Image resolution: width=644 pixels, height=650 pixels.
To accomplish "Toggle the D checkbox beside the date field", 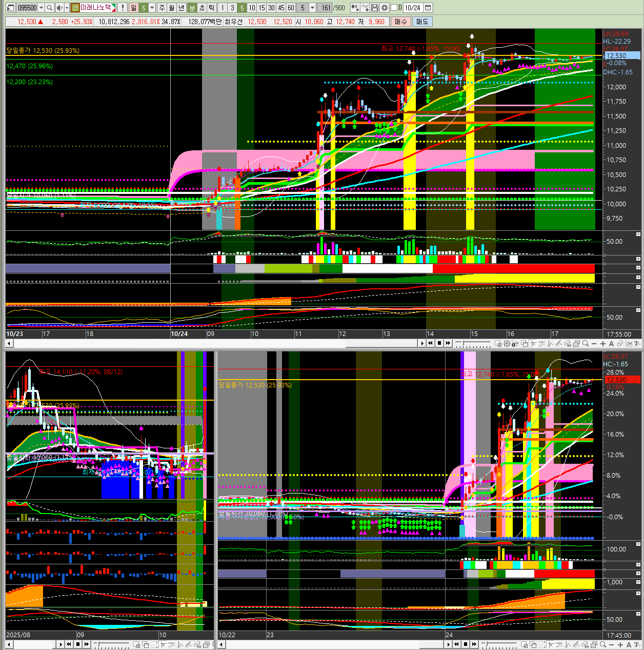I will 394,8.
